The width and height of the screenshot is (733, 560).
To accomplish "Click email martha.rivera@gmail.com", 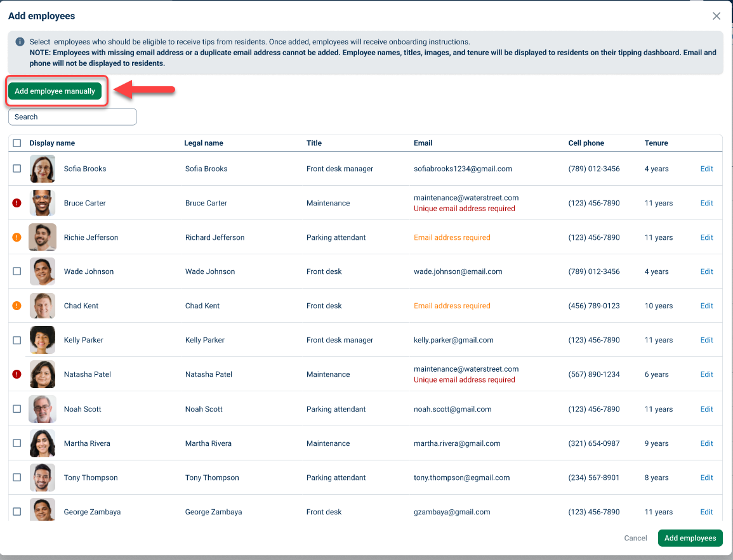I will 457,443.
